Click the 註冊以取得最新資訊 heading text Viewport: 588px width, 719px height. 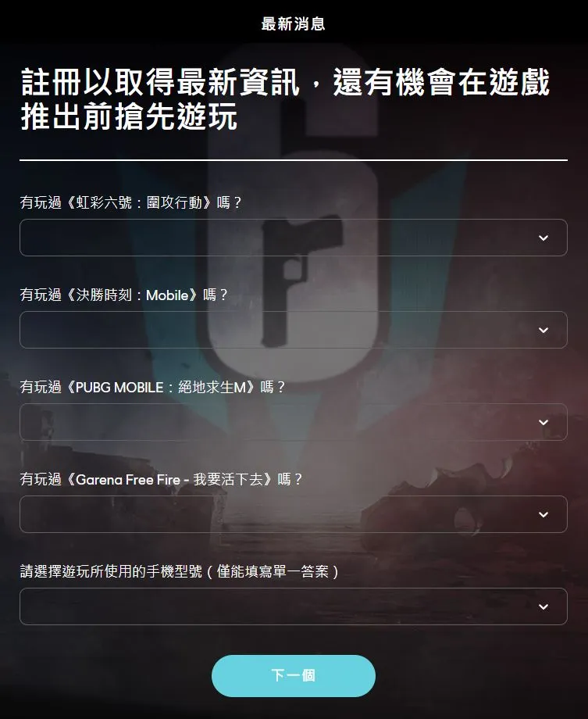160,83
